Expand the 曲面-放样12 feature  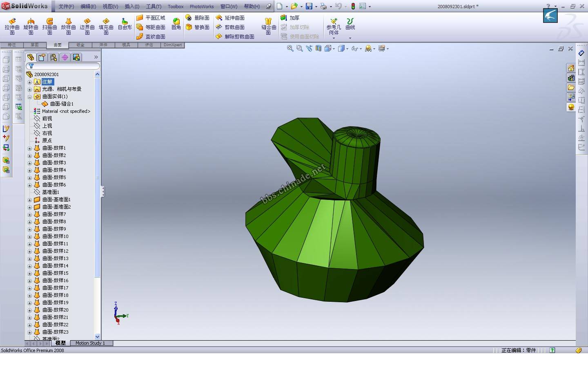click(29, 251)
